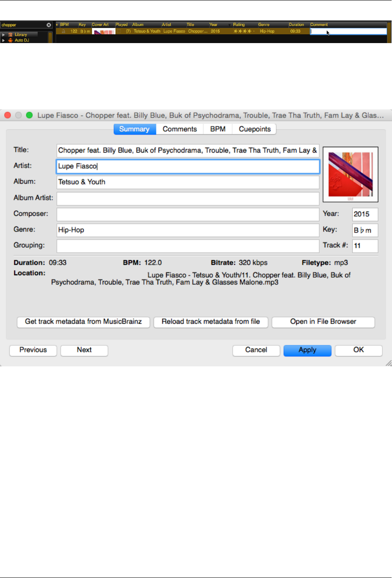Go to the Previous track

click(x=33, y=350)
